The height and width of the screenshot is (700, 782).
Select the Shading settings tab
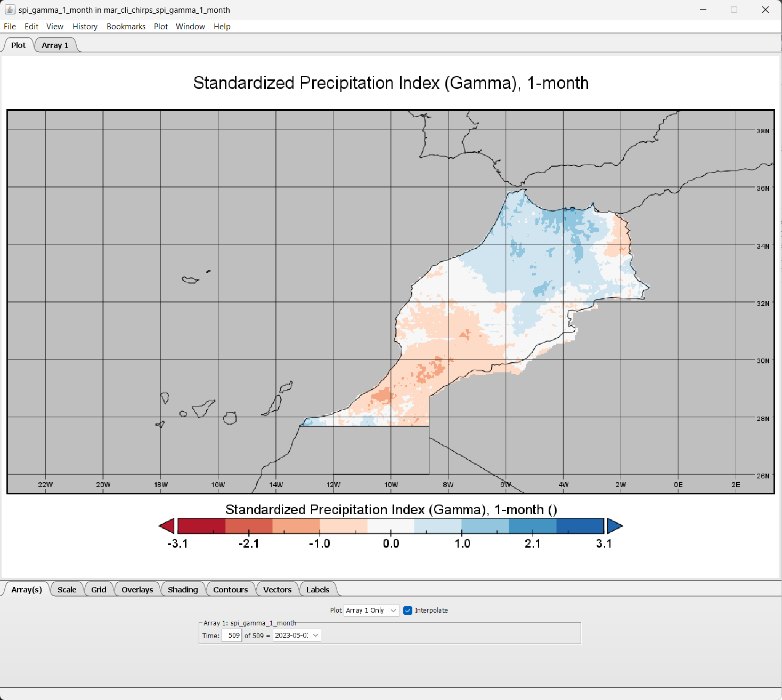coord(183,590)
